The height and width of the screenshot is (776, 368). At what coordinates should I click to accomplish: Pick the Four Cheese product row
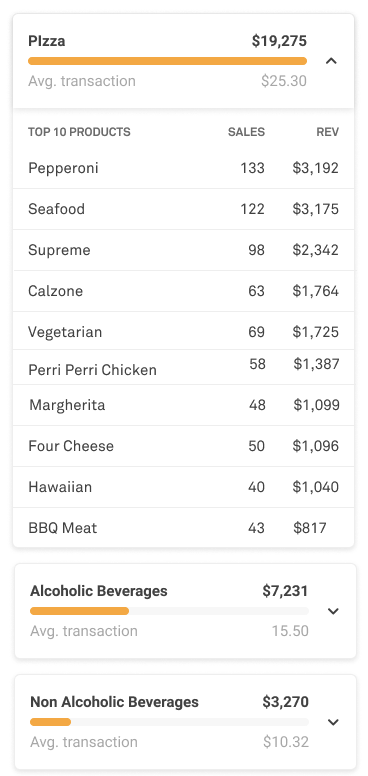(184, 446)
